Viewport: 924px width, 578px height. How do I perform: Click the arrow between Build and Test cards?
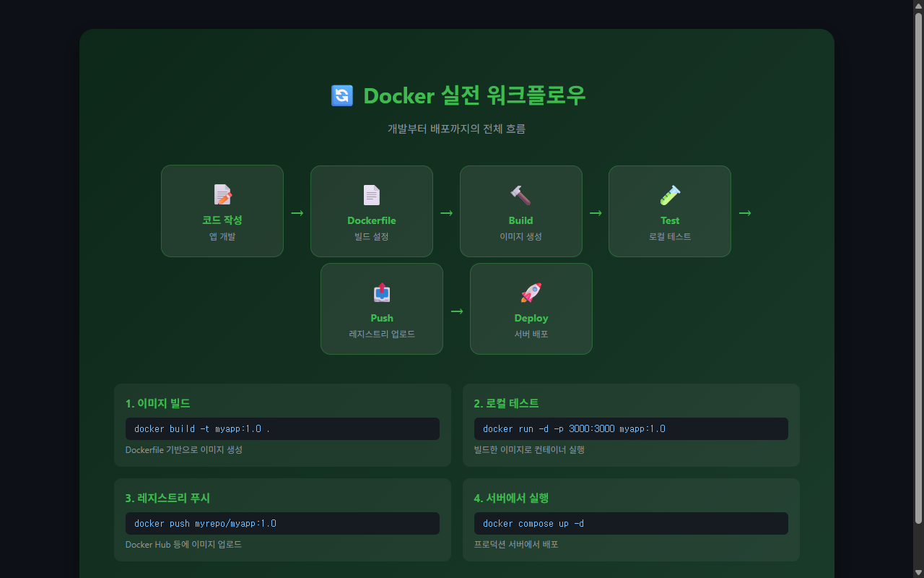(596, 212)
